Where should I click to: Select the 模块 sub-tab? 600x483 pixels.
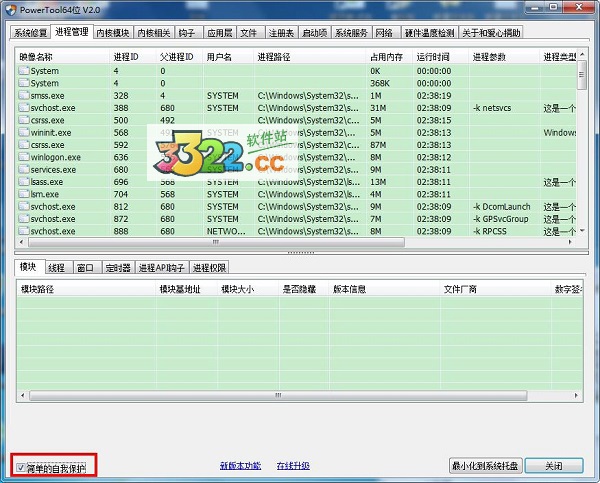pos(28,266)
